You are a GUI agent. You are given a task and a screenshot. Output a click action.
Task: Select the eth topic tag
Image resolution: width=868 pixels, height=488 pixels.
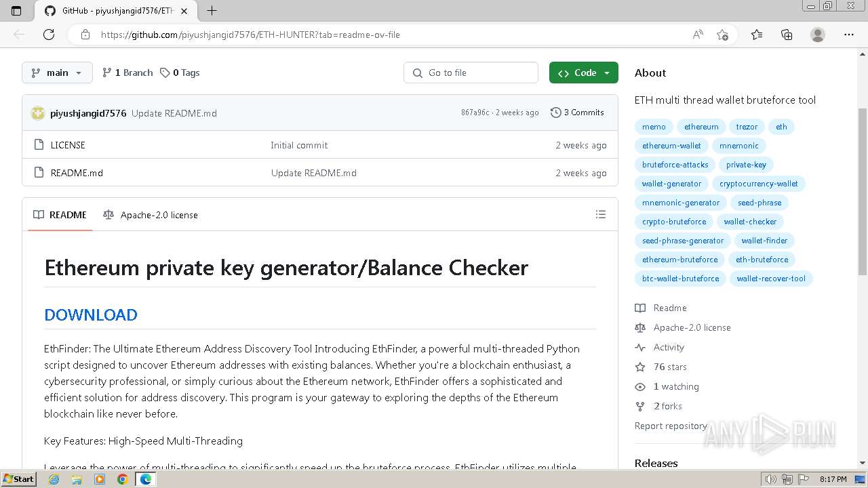pos(781,127)
